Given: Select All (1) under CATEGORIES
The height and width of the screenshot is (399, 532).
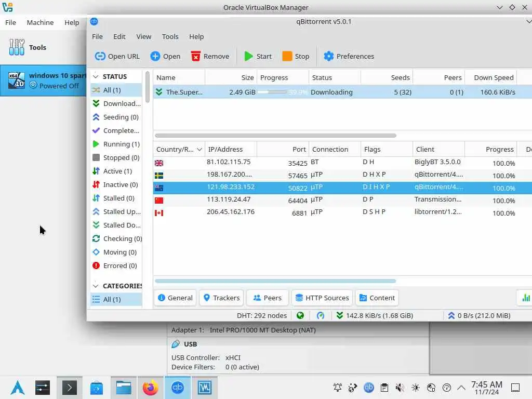Looking at the screenshot, I should point(116,300).
